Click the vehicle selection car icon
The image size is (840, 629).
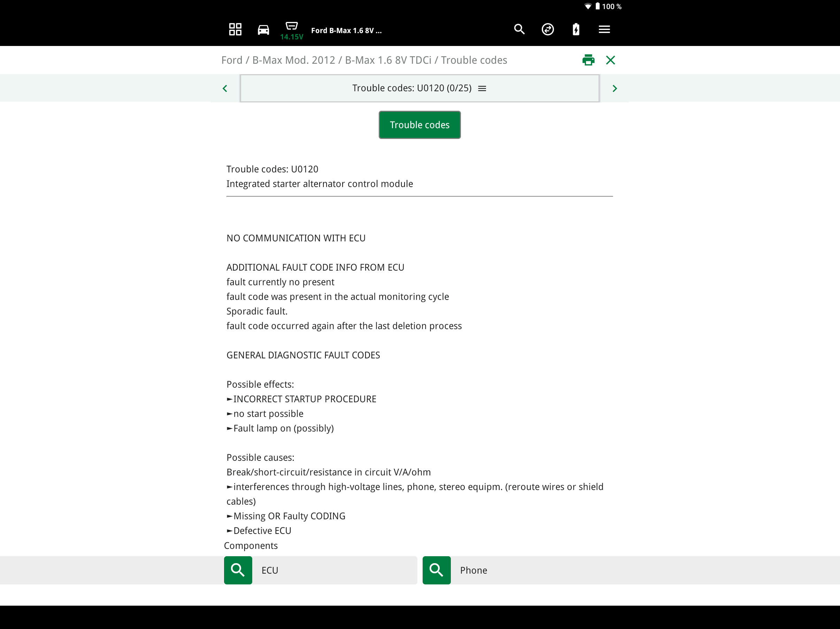pyautogui.click(x=263, y=29)
